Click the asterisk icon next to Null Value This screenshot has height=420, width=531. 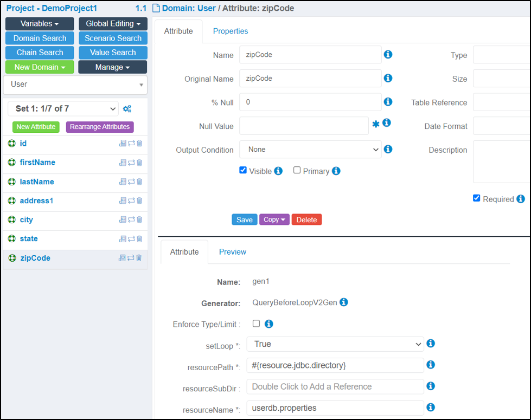(x=376, y=124)
